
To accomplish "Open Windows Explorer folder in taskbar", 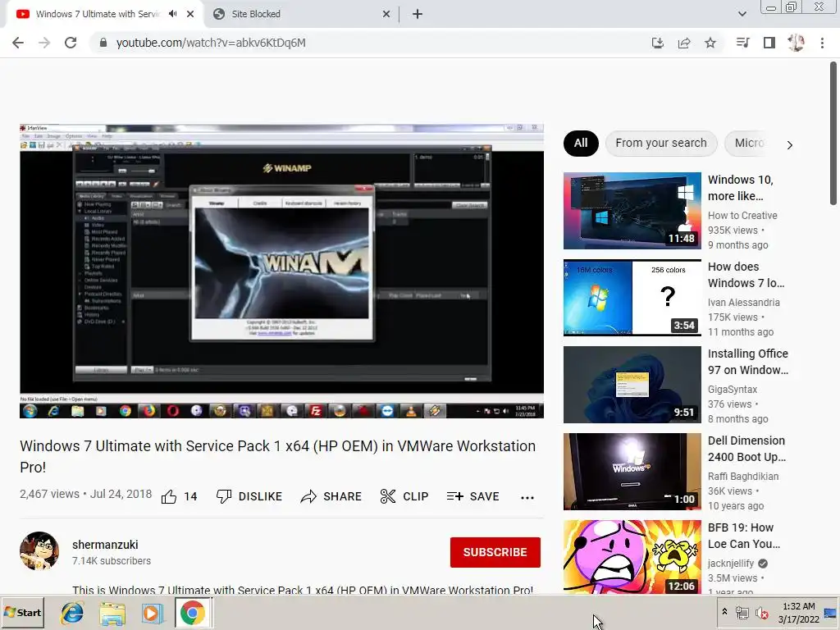I will pos(112,613).
